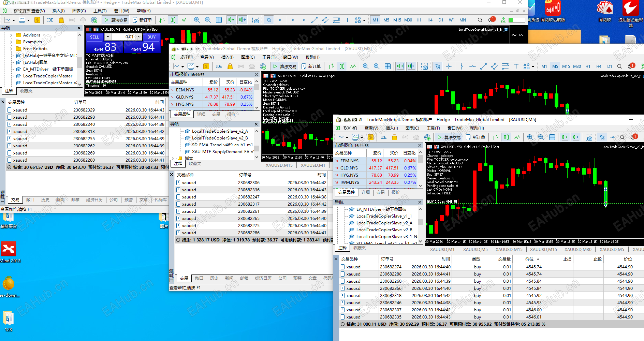Click the yellow dollar-sign icon in the XAUUSD,M1 terminal

tap(37, 20)
